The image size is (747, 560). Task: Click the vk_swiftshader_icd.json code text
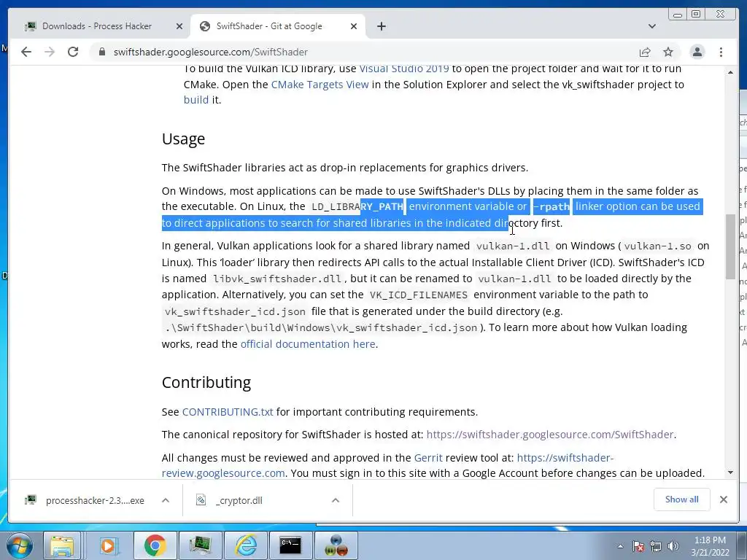[235, 312]
